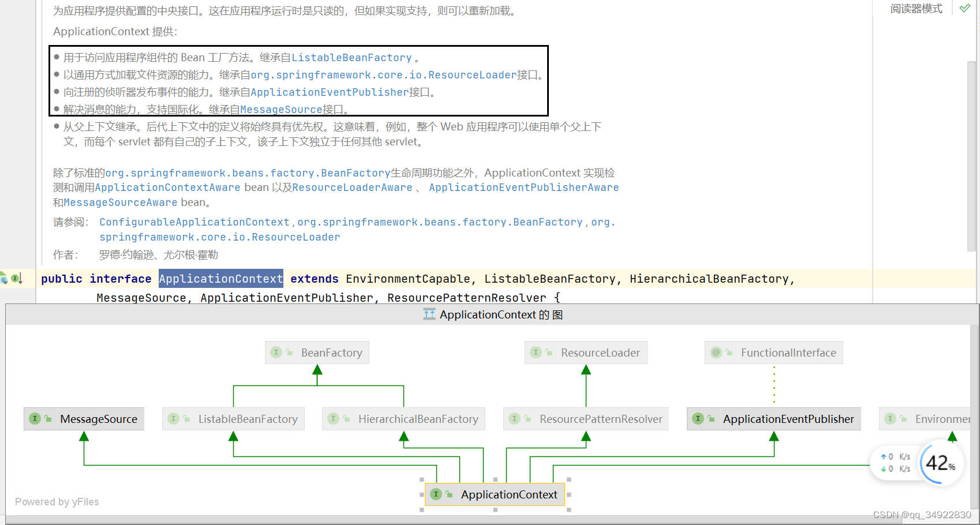Click the "Powered by yFiles" label
980x525 pixels.
point(57,501)
